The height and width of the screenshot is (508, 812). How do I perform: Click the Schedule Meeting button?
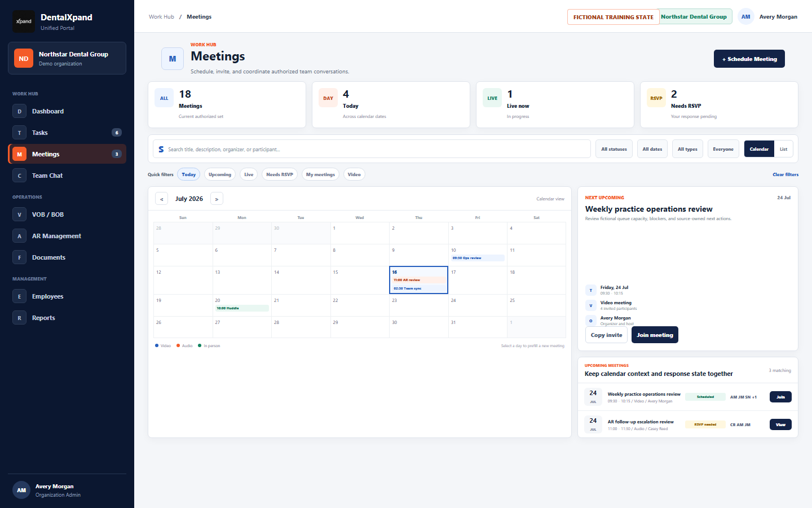(749, 59)
